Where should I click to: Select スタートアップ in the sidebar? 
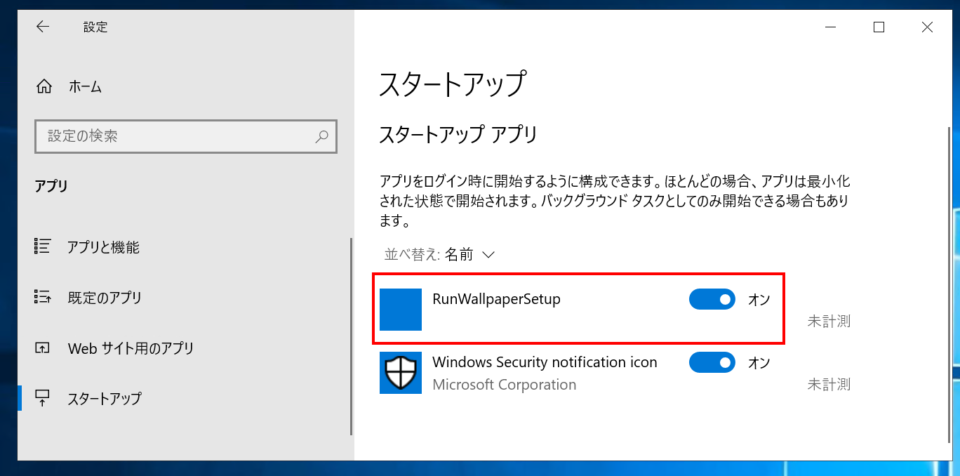click(104, 398)
